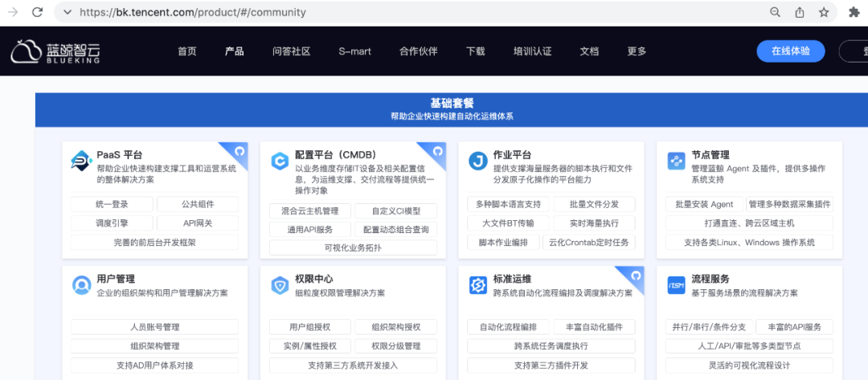
Task: Open S-mart navigation item
Action: tap(355, 51)
